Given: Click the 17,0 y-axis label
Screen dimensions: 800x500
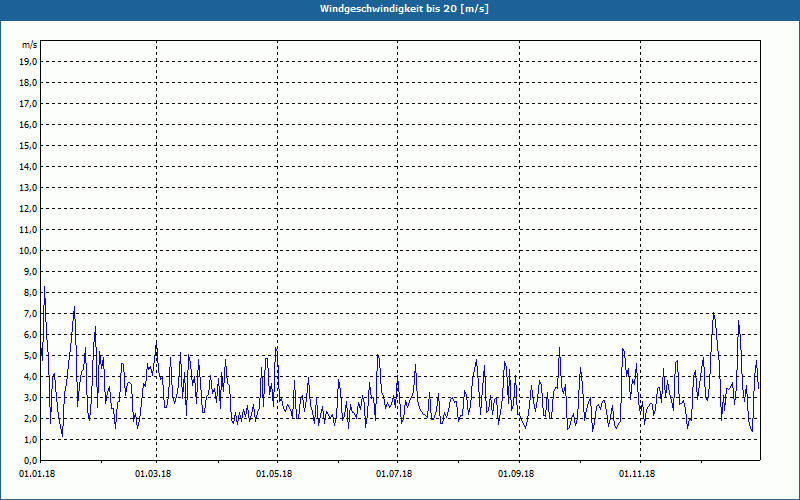Looking at the screenshot, I should point(28,104).
